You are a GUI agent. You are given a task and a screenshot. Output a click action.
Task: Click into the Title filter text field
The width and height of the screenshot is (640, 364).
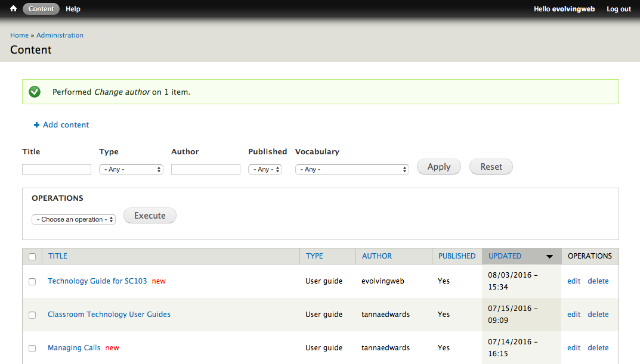(57, 170)
